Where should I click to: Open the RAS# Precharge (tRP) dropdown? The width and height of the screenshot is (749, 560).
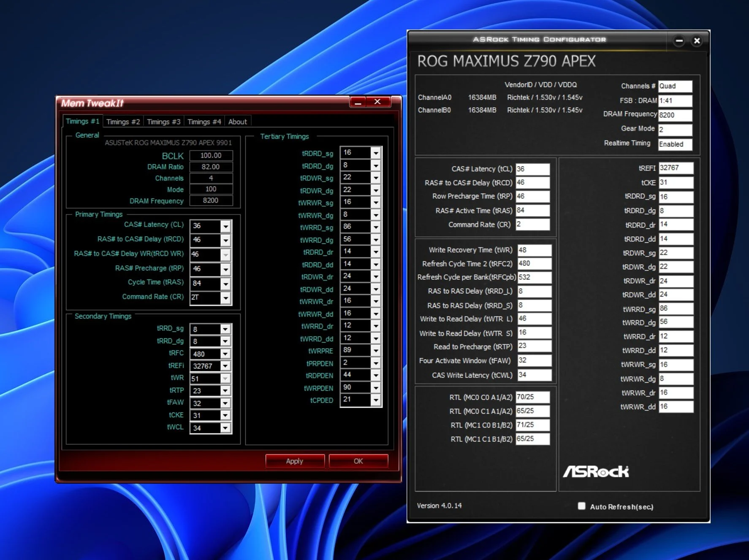coord(226,269)
